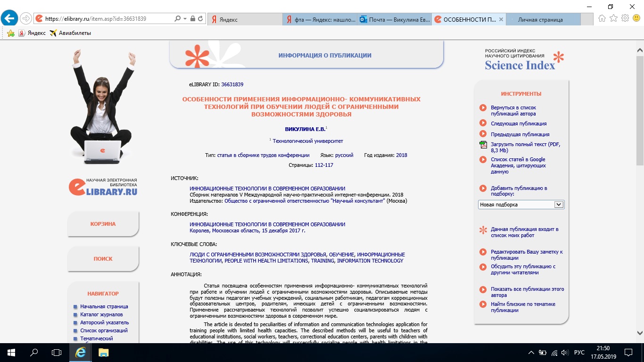This screenshot has height=362, width=644.
Task: Click the orange arrow beside 'Предыдущая публикация'
Action: tap(483, 134)
